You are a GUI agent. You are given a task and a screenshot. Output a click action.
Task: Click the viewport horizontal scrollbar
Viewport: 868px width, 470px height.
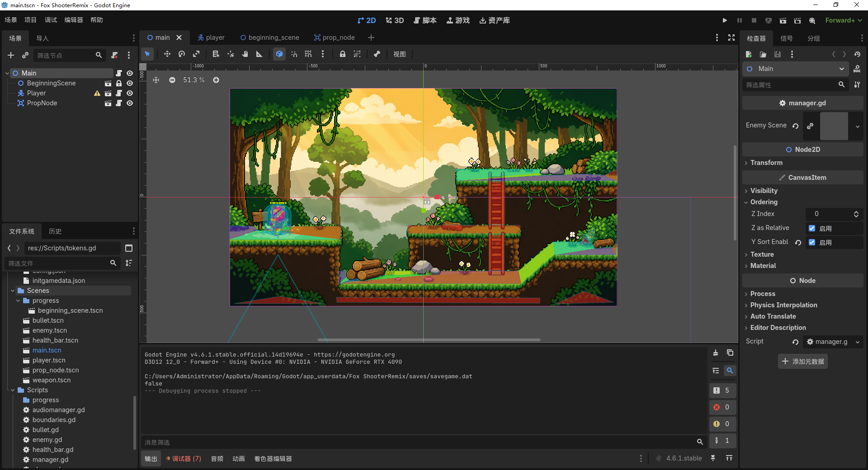pyautogui.click(x=429, y=340)
